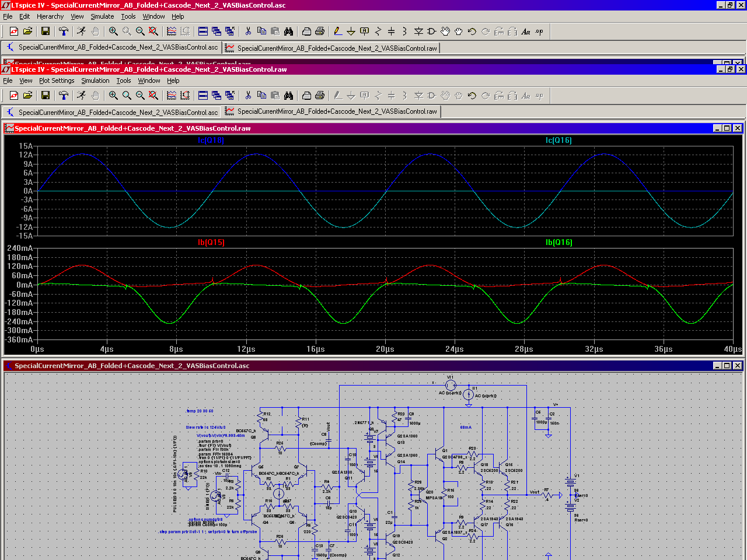747x560 pixels.
Task: Click Zoom Out magnifier in .raw window toolbar
Action: point(140,95)
